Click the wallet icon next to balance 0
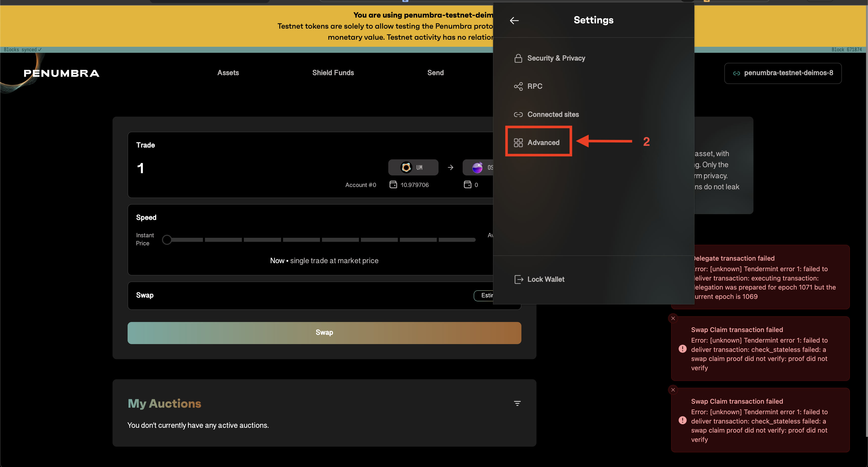Image resolution: width=868 pixels, height=467 pixels. pyautogui.click(x=467, y=184)
